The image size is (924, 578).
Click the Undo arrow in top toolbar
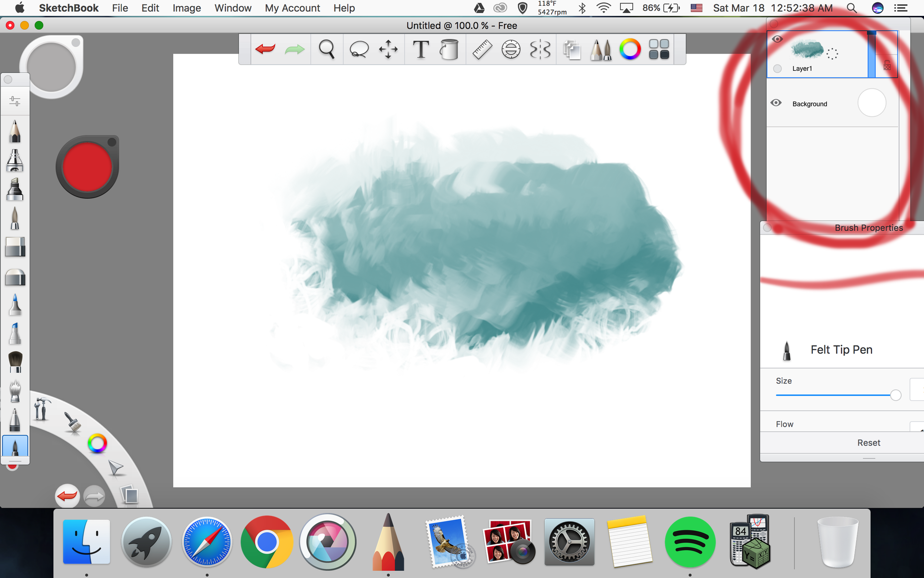(265, 49)
